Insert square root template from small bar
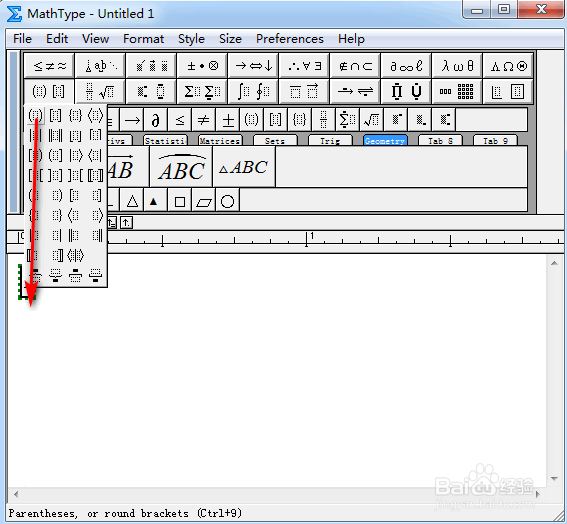 [371, 120]
